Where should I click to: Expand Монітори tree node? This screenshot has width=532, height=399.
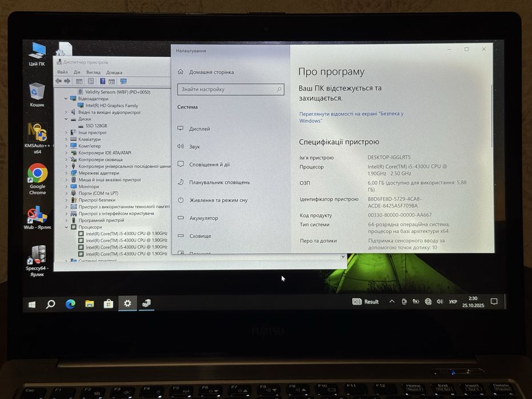click(66, 186)
